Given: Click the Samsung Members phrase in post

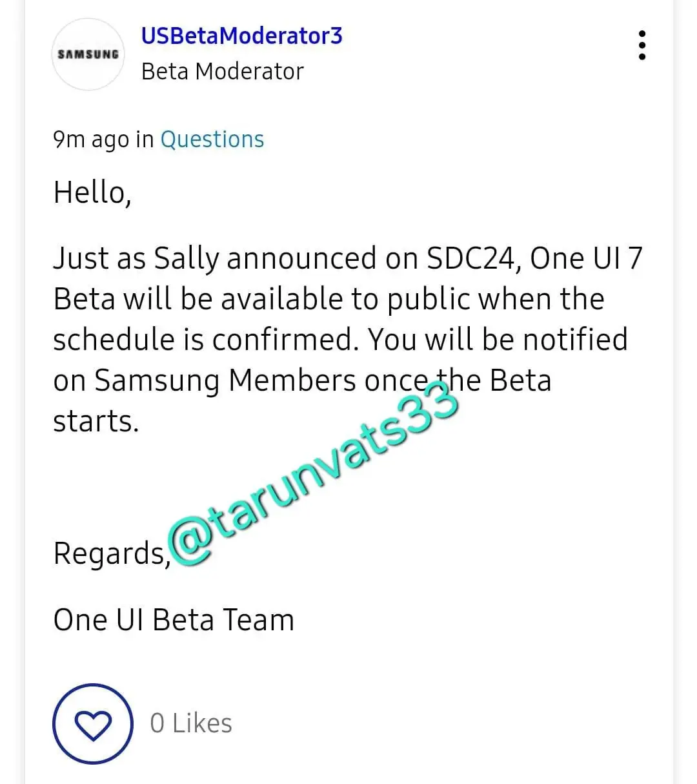Looking at the screenshot, I should click(225, 380).
